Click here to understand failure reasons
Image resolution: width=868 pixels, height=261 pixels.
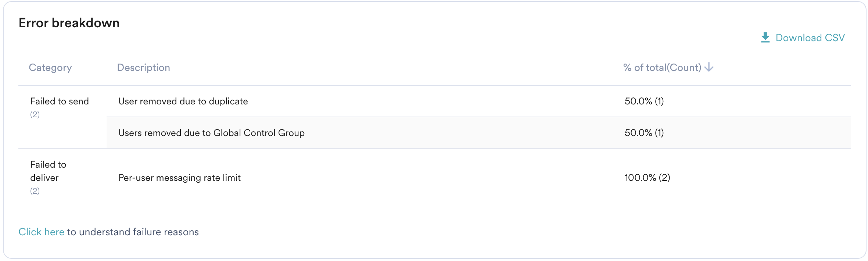(41, 232)
